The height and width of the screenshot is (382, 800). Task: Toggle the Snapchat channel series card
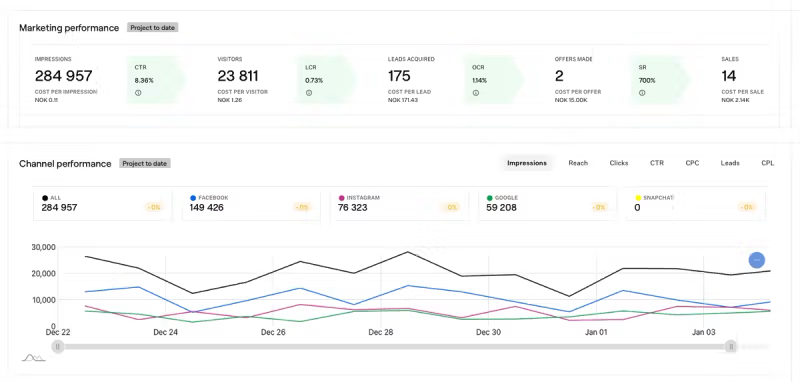tap(696, 206)
